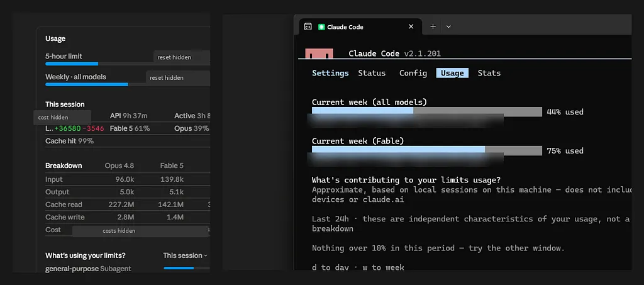Screen dimensions: 644x285
Task: Click the API 9h 37m value
Action: (x=128, y=116)
